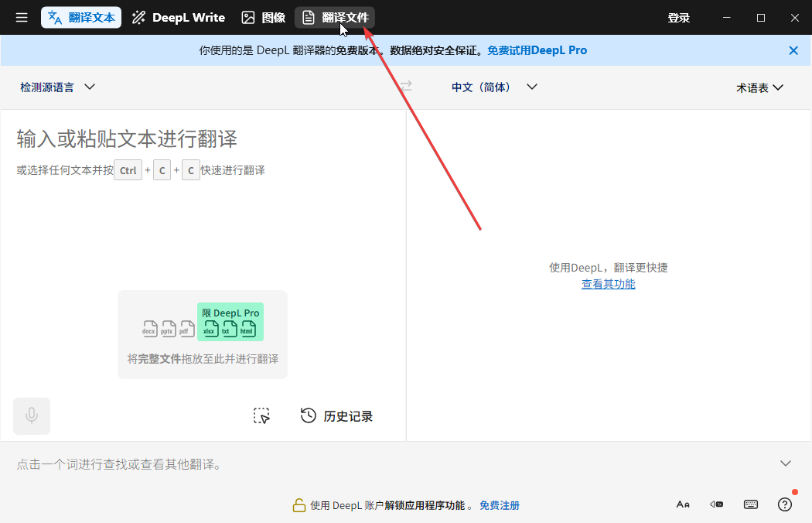Use the screen capture selection tool
This screenshot has width=812, height=523.
tap(261, 415)
